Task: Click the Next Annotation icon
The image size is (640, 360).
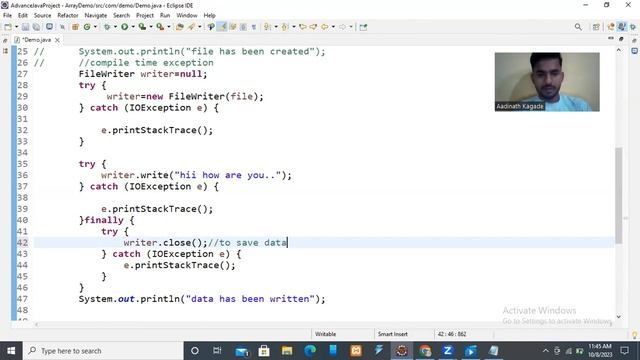Action: coord(267,27)
